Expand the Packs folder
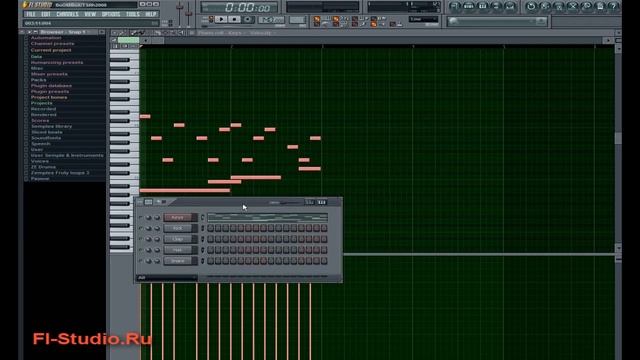This screenshot has height=360, width=640. 39,80
